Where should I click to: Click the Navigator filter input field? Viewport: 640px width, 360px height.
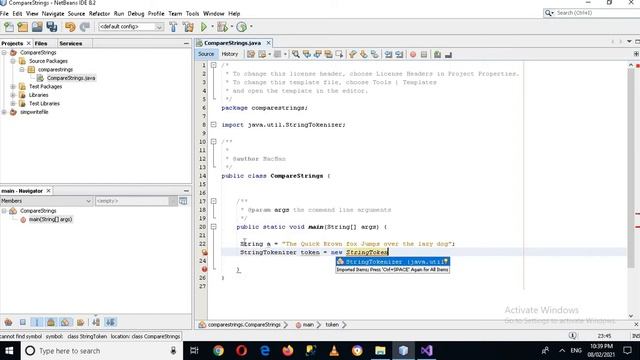click(132, 201)
